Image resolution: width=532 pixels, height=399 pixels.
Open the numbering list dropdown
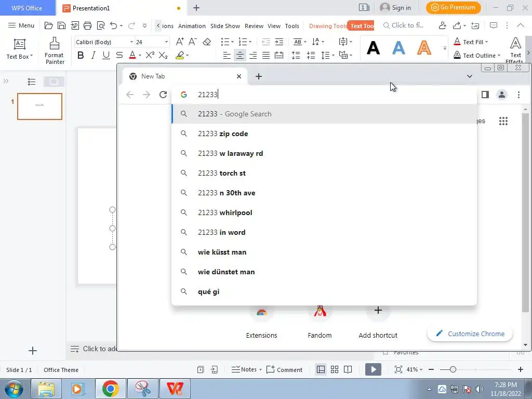pyautogui.click(x=250, y=42)
